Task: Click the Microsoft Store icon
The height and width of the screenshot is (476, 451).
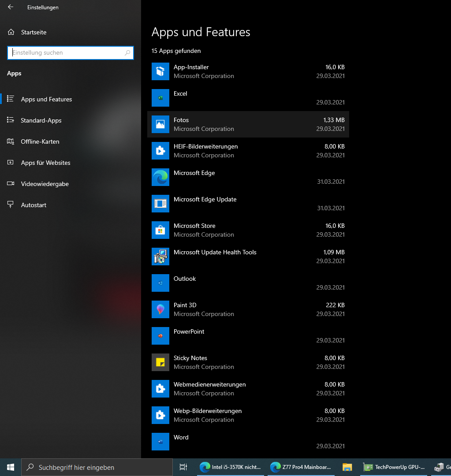Action: click(x=160, y=230)
